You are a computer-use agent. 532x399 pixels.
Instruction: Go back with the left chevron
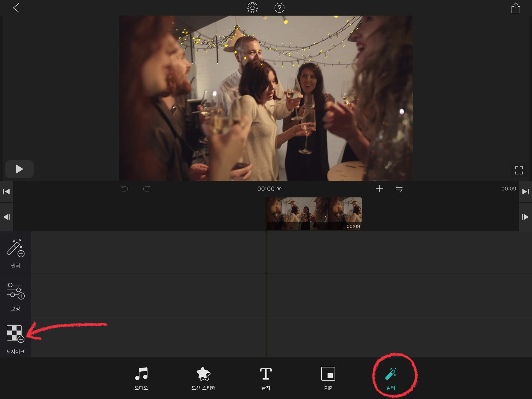(x=16, y=8)
